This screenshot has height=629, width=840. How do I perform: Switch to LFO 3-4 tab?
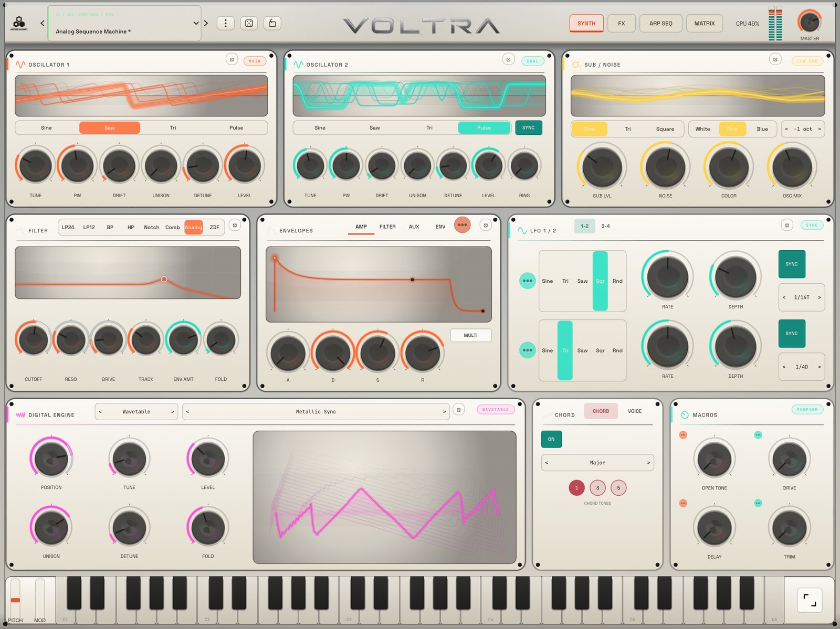(605, 226)
